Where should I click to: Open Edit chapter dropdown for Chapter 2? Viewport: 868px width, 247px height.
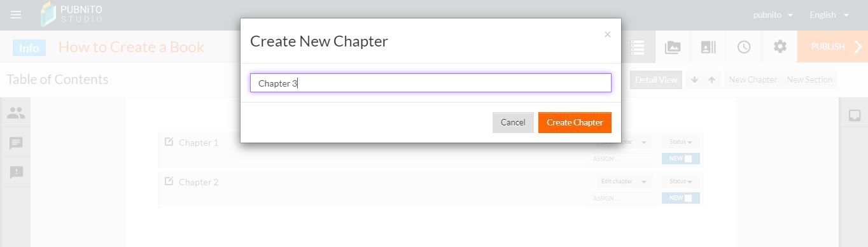[624, 181]
